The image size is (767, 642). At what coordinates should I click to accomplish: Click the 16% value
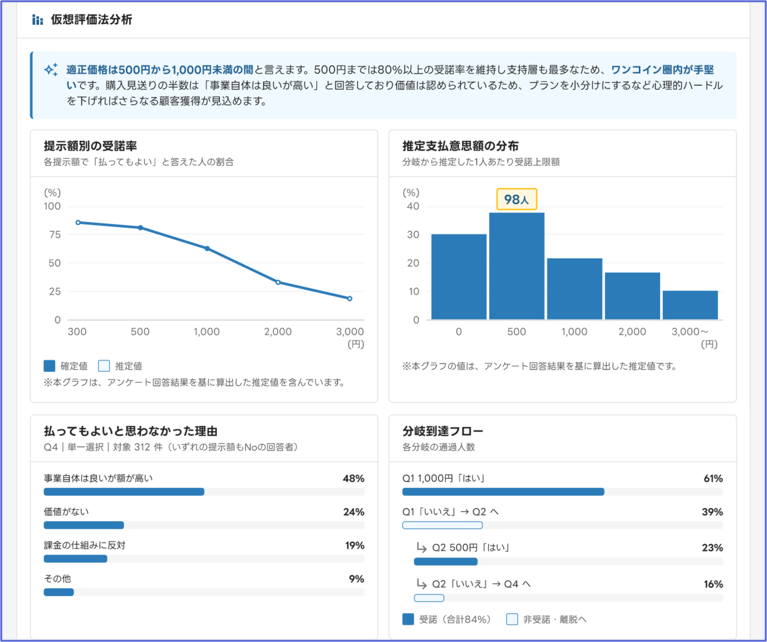click(713, 584)
